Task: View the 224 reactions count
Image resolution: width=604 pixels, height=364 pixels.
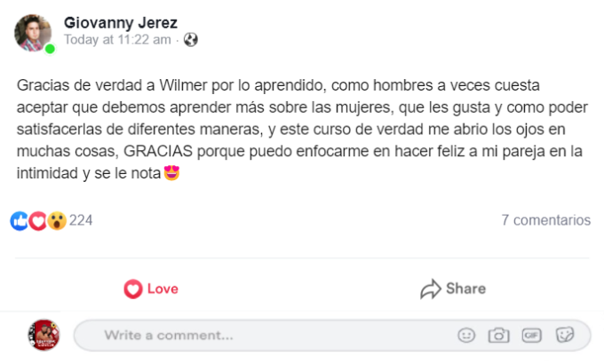Action: click(x=81, y=220)
